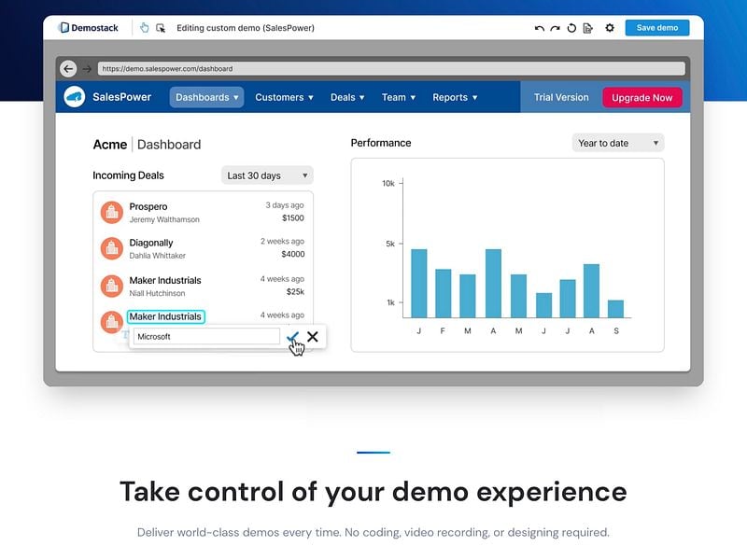
Task: Click the 3 days ago timestamp
Action: click(285, 205)
